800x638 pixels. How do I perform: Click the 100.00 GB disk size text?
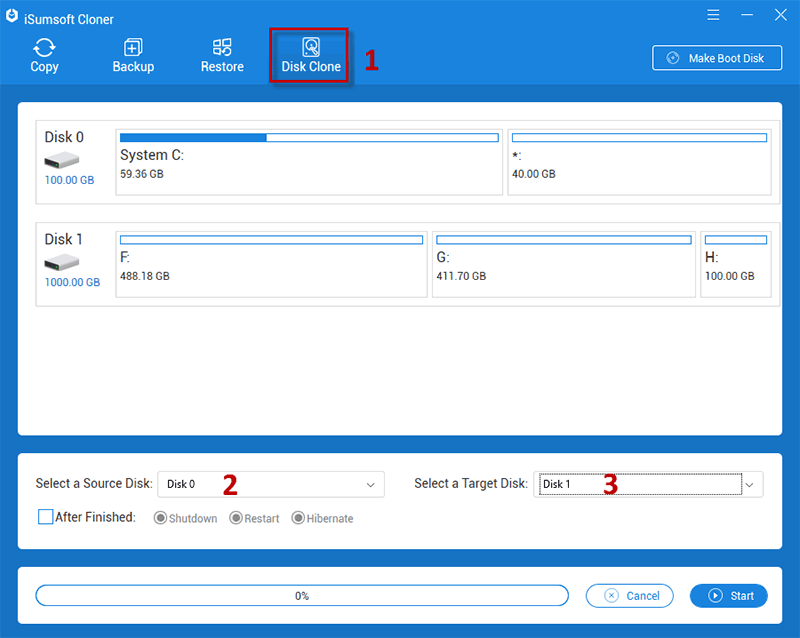[x=69, y=180]
